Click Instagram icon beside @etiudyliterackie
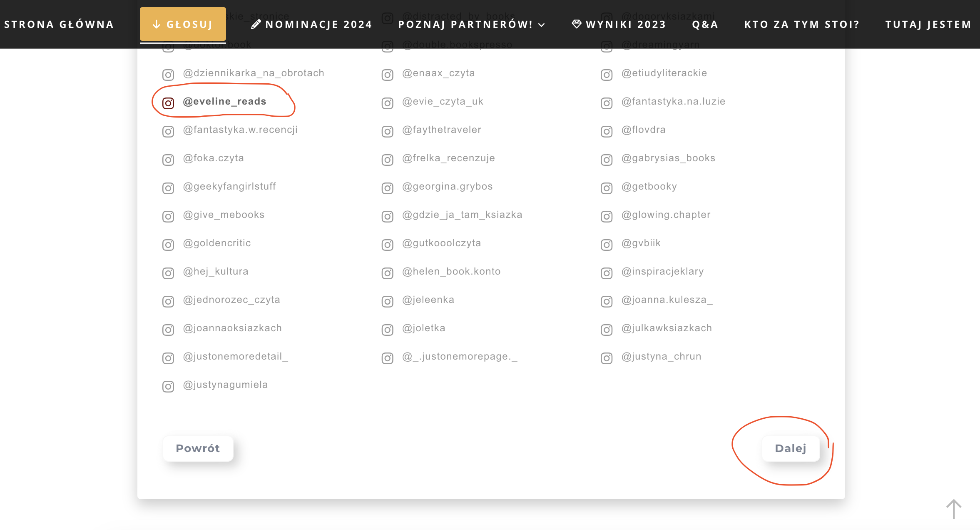Image resolution: width=980 pixels, height=530 pixels. pyautogui.click(x=607, y=75)
